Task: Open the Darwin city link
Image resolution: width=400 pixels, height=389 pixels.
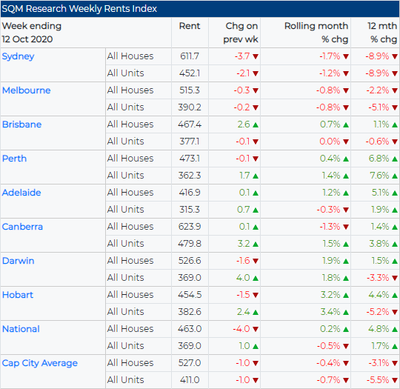Action: pos(18,261)
